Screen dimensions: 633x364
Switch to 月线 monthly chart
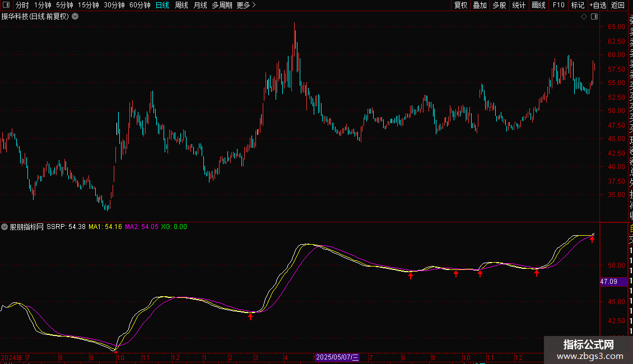pyautogui.click(x=200, y=5)
